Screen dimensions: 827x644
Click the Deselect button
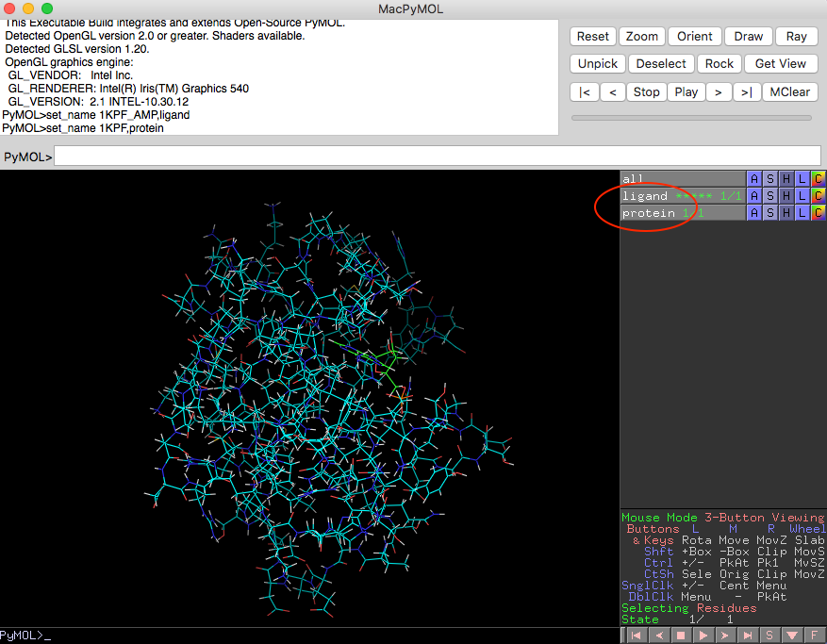pos(661,64)
